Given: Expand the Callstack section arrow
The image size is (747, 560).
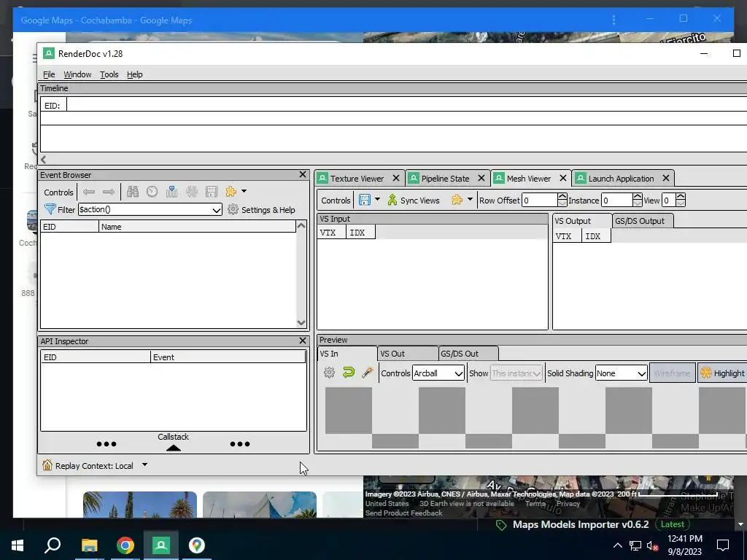Looking at the screenshot, I should tap(174, 448).
